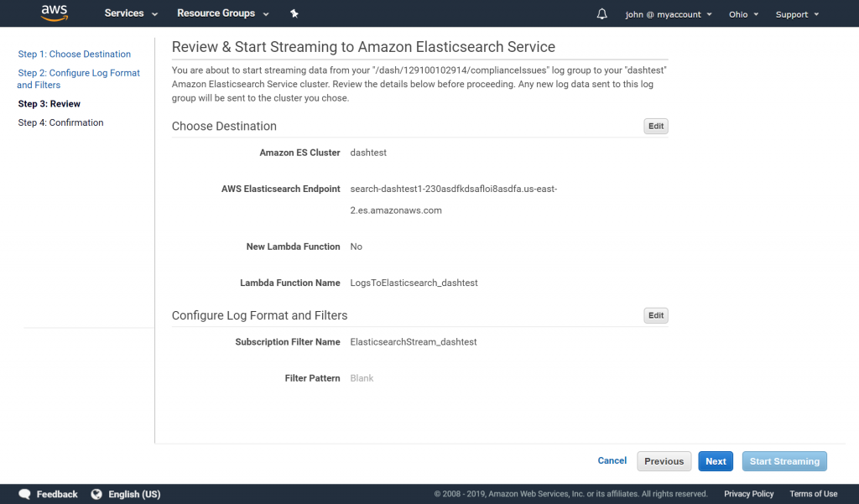
Task: Change language English (US)
Action: [134, 494]
